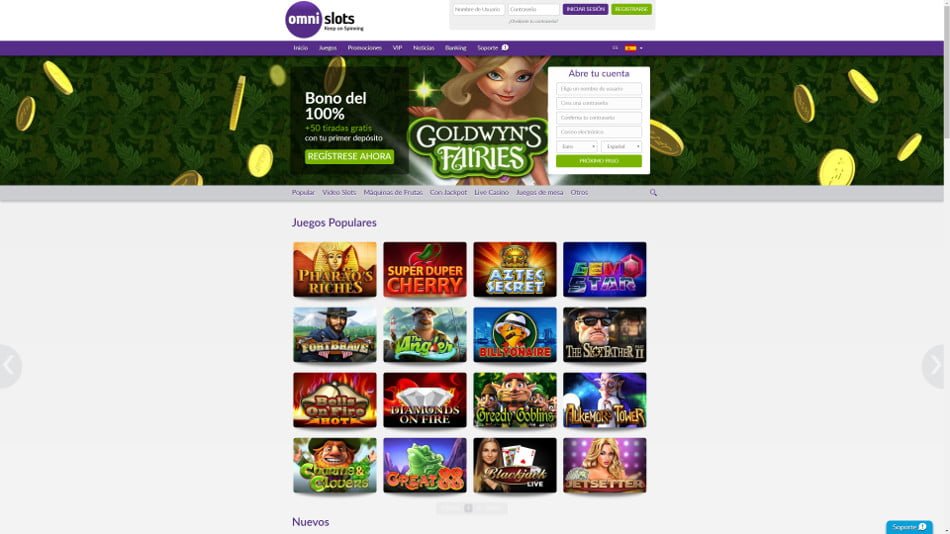
Task: Open Pharaoh's Riches game thumbnail
Action: pos(334,270)
